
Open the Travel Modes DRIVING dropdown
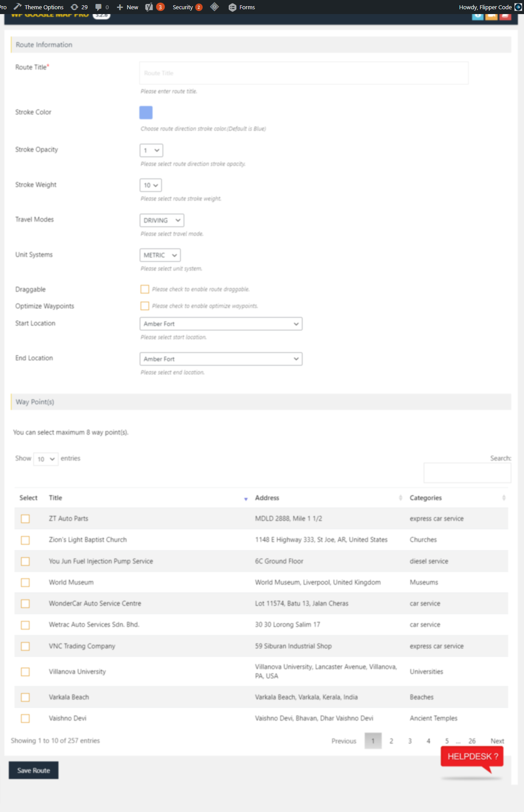pyautogui.click(x=162, y=220)
